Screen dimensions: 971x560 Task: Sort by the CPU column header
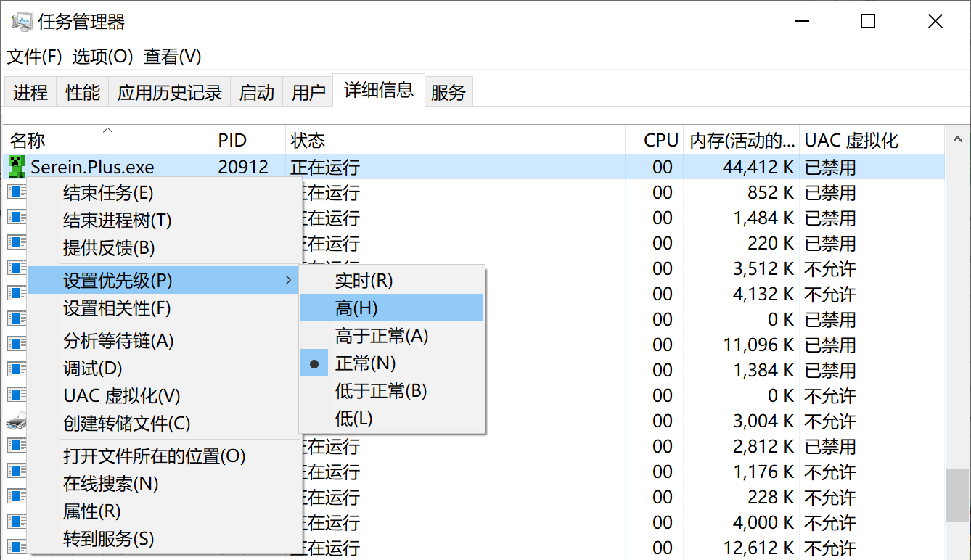point(655,140)
